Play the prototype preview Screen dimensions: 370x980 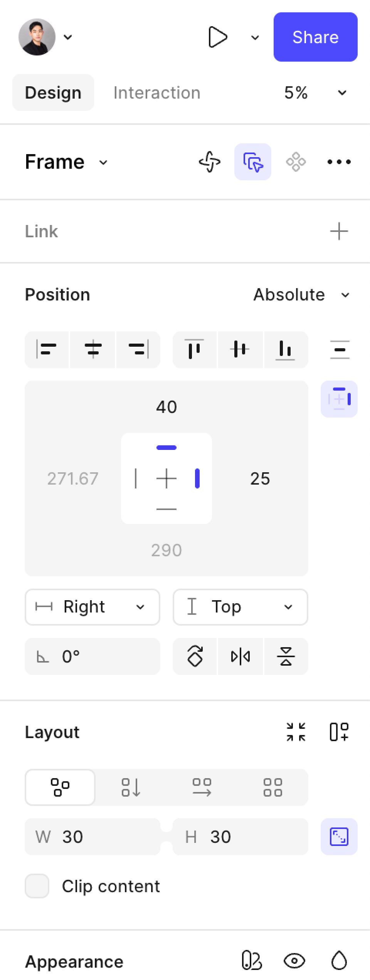coord(218,37)
